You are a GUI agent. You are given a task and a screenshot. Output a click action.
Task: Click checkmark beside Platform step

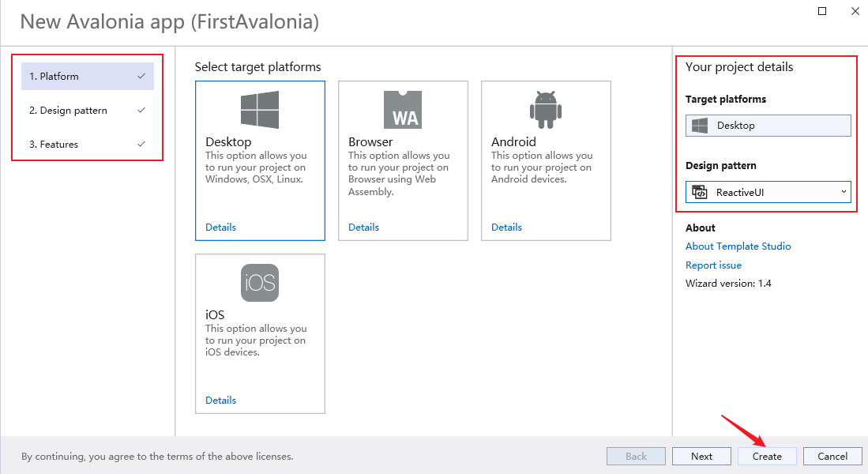tap(141, 77)
